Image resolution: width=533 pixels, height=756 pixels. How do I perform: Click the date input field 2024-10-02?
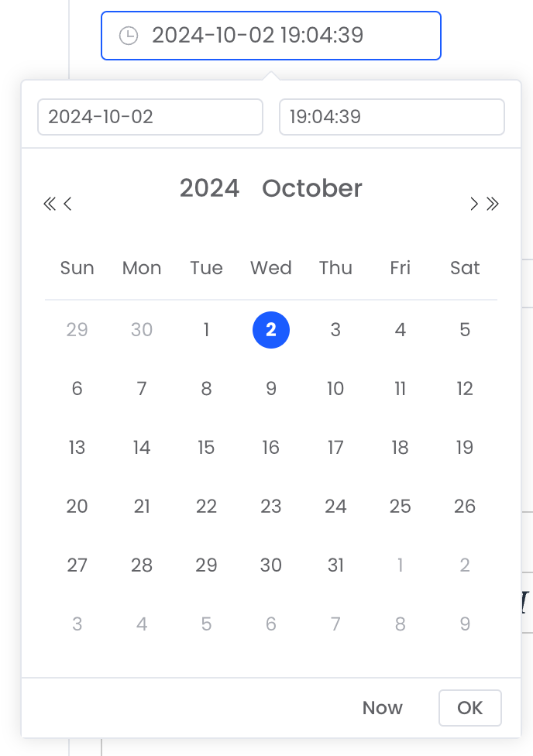150,117
